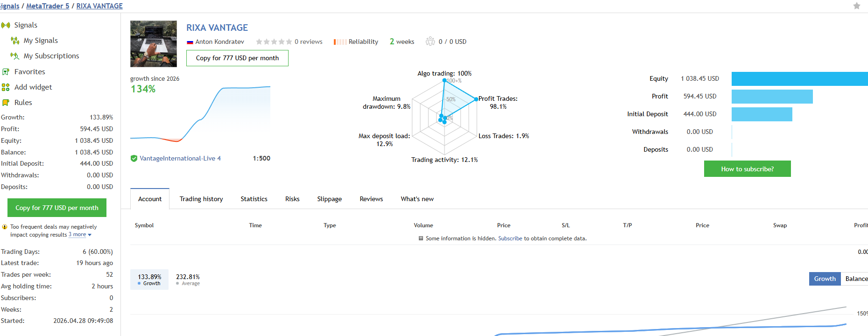Switch to the Trading history tab

pyautogui.click(x=201, y=199)
